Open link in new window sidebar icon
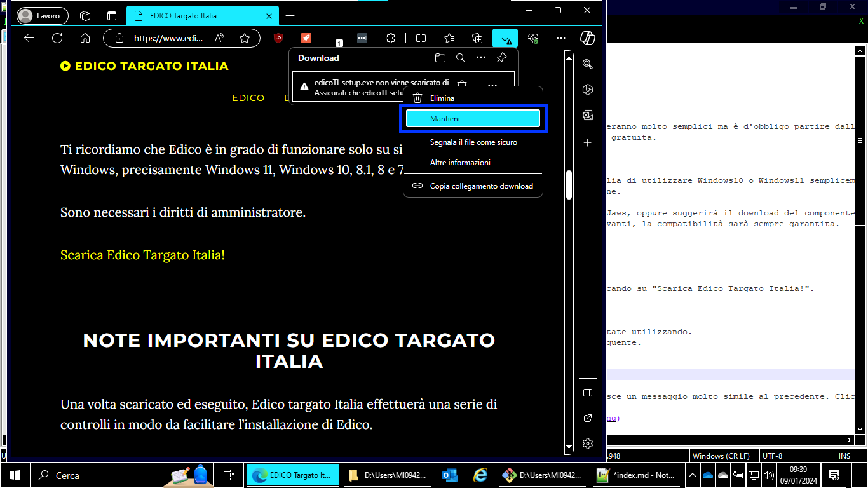This screenshot has height=488, width=868. coord(588,418)
